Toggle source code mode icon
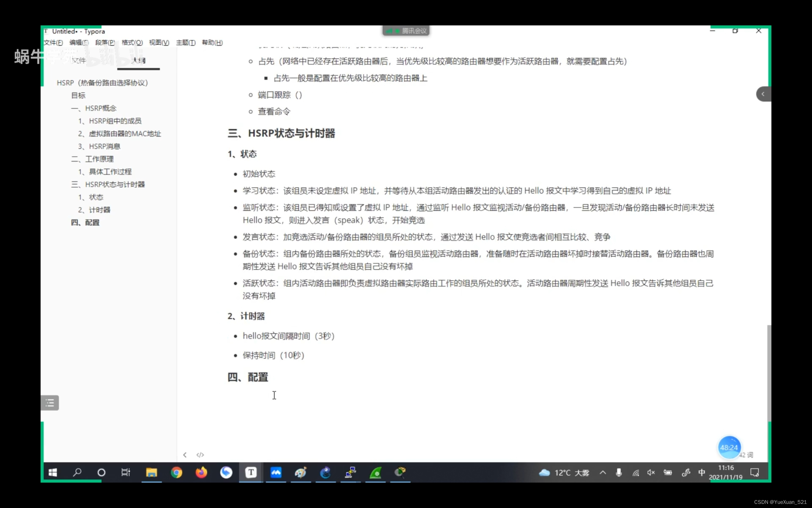 [x=200, y=455]
